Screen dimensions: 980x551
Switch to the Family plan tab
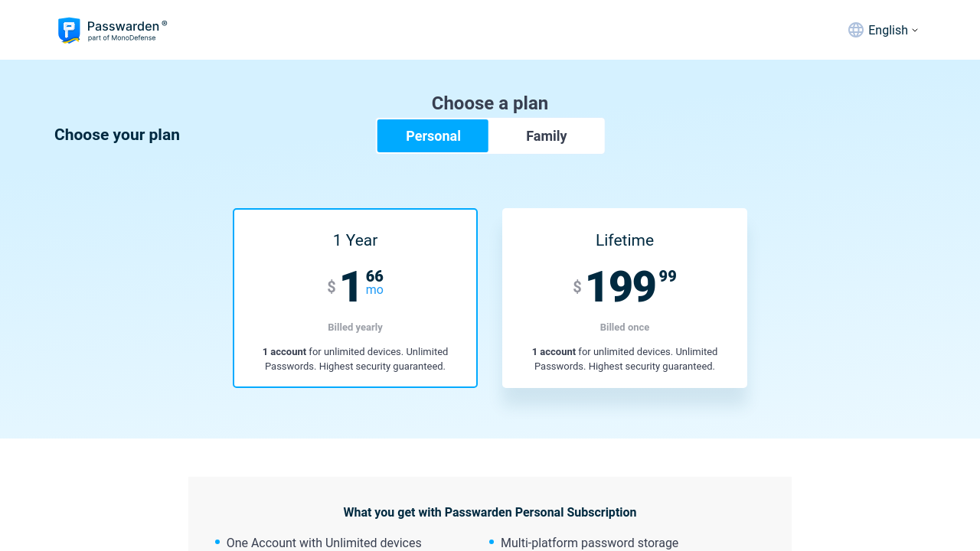coord(546,136)
